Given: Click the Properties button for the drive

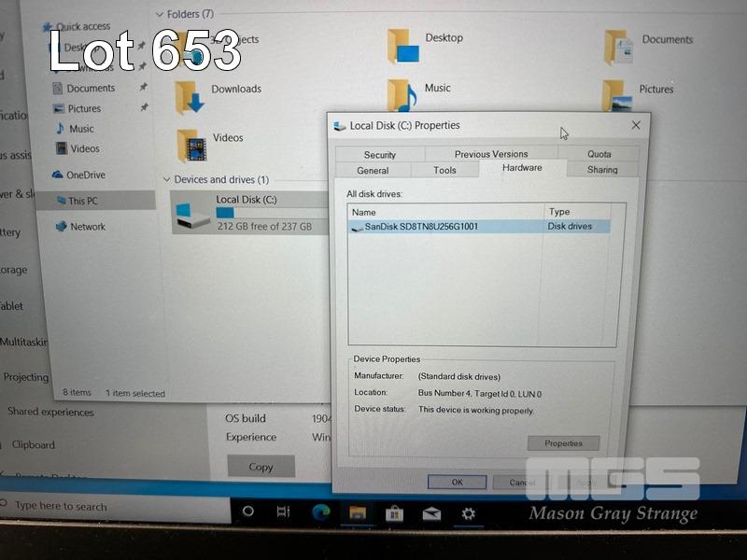Looking at the screenshot, I should pos(563,443).
